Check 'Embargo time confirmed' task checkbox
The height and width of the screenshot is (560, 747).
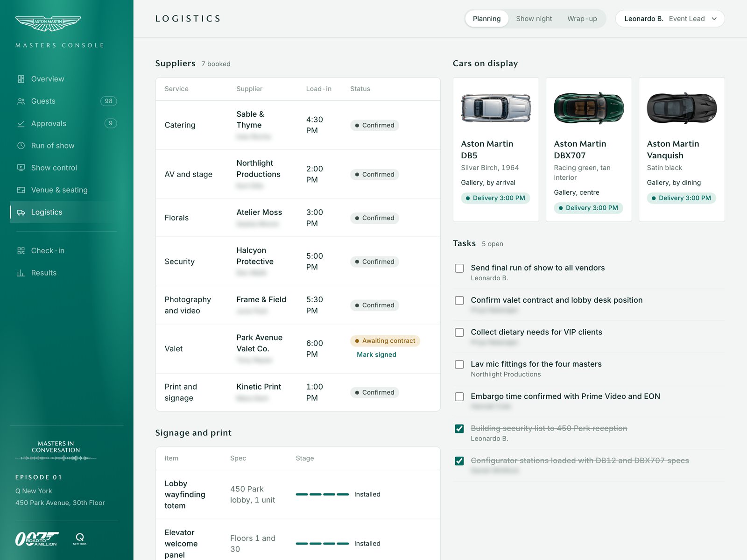459,397
